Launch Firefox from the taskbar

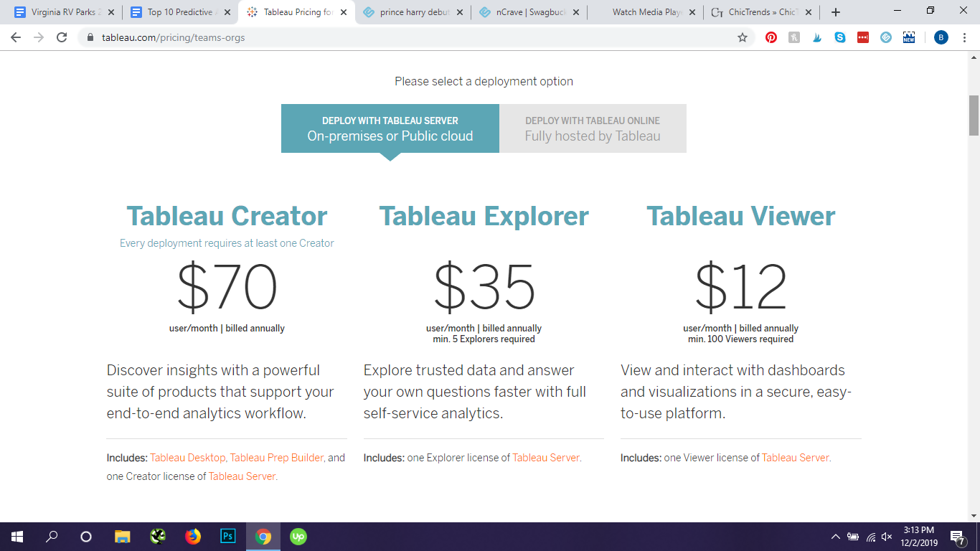193,537
